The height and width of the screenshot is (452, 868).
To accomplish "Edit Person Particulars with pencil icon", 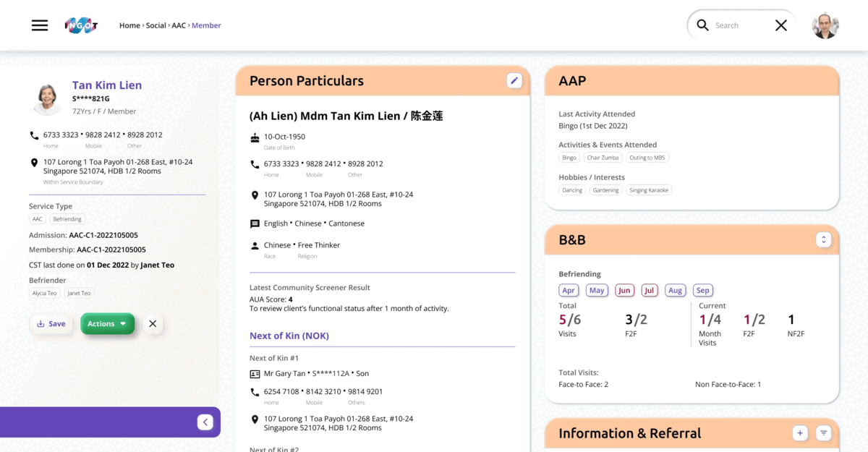I will pos(514,80).
